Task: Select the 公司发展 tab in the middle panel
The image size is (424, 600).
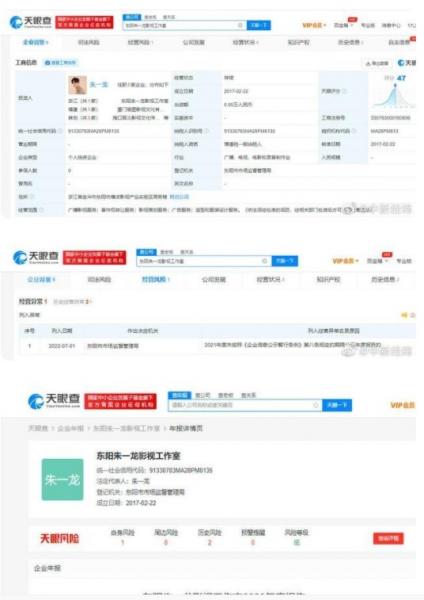Action: click(x=214, y=279)
